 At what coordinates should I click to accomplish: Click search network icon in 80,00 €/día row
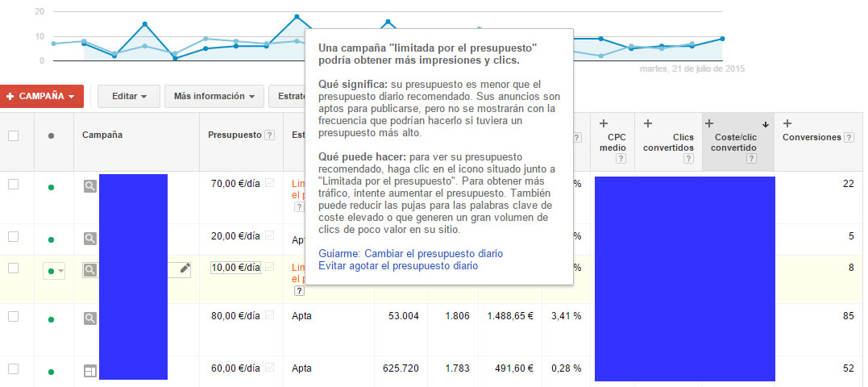tap(90, 318)
